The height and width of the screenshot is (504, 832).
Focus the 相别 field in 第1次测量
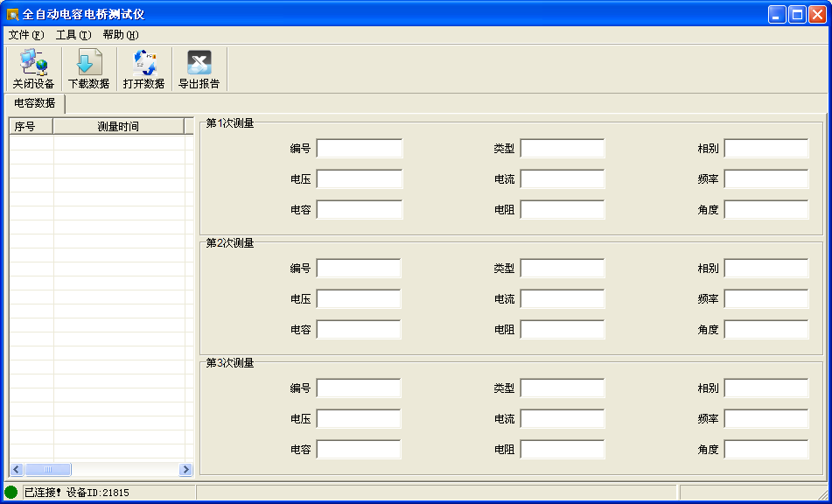pos(766,149)
